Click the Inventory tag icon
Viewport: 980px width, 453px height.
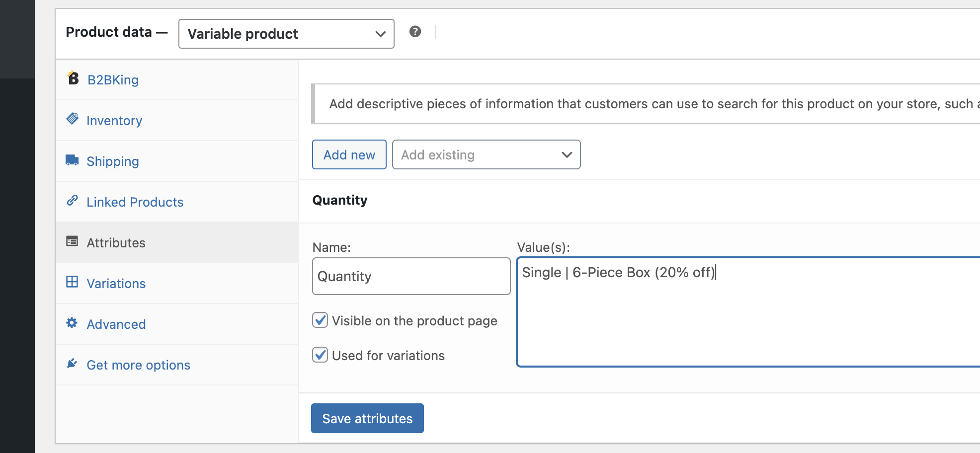click(73, 119)
